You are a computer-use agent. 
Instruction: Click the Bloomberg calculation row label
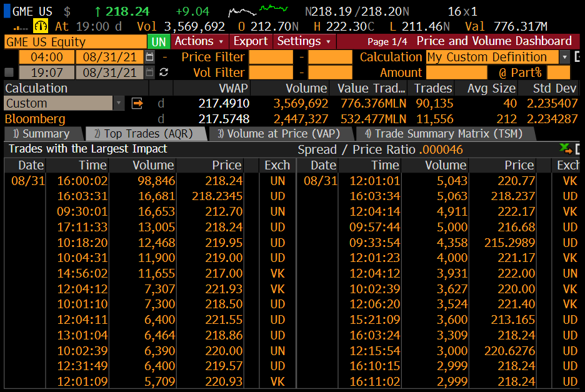(x=35, y=119)
